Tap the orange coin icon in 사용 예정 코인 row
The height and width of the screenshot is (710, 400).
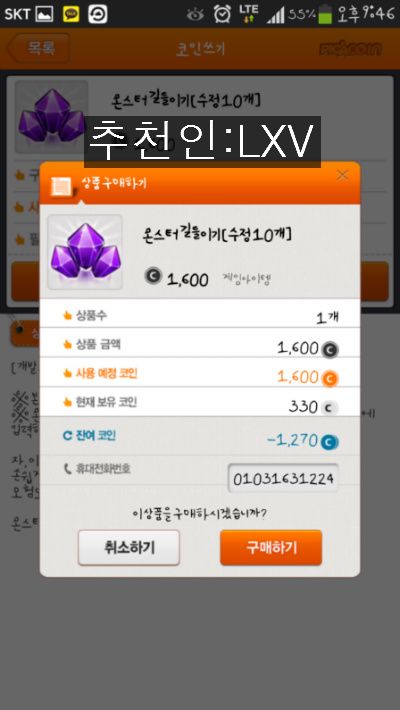(330, 379)
